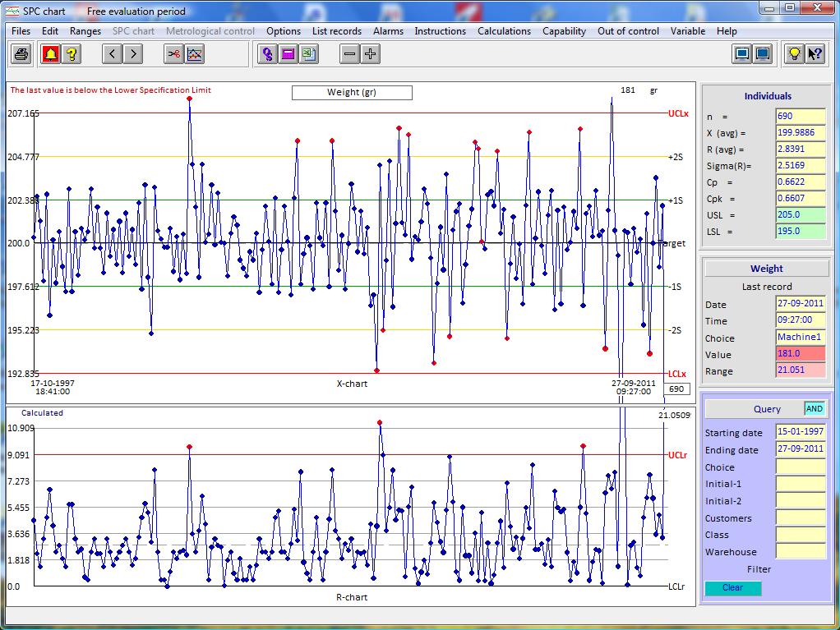840x630 pixels.
Task: Click the Clear filter button
Action: (732, 588)
